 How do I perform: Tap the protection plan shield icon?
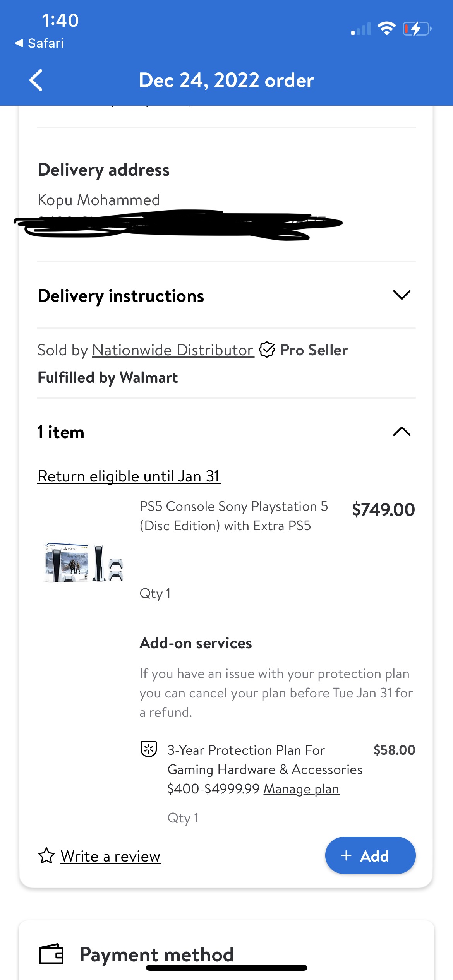(148, 749)
